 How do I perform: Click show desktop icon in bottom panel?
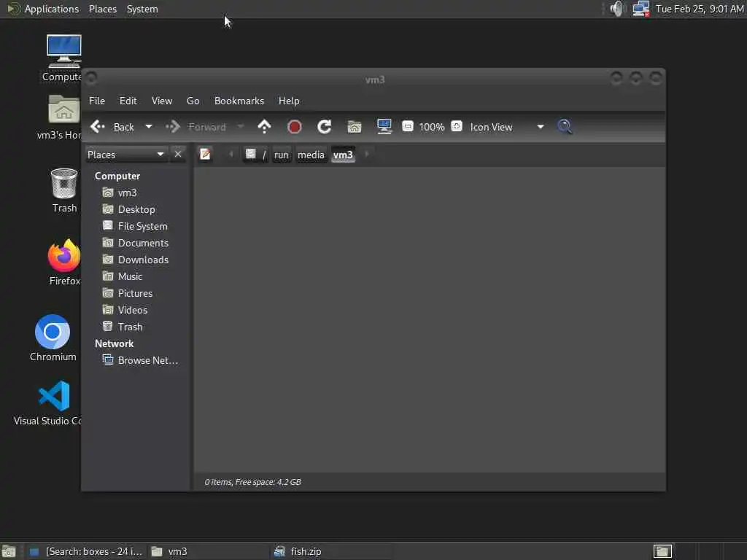point(9,551)
